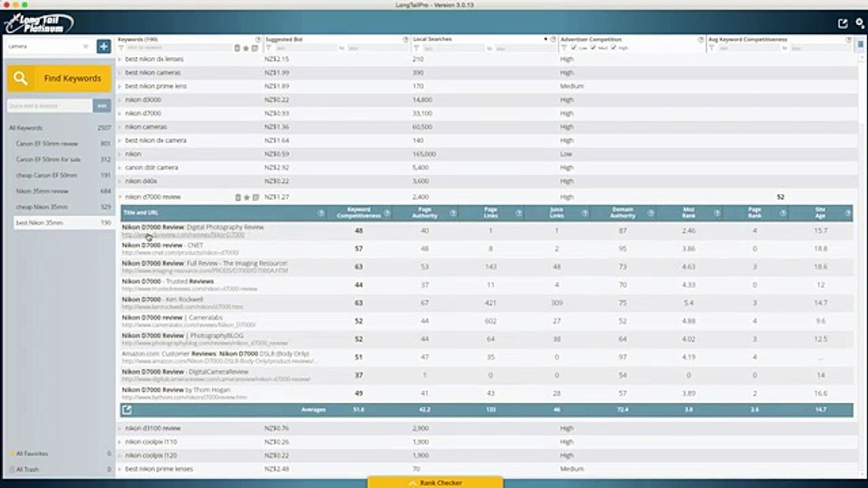Click the Find Keywords button

click(x=59, y=79)
